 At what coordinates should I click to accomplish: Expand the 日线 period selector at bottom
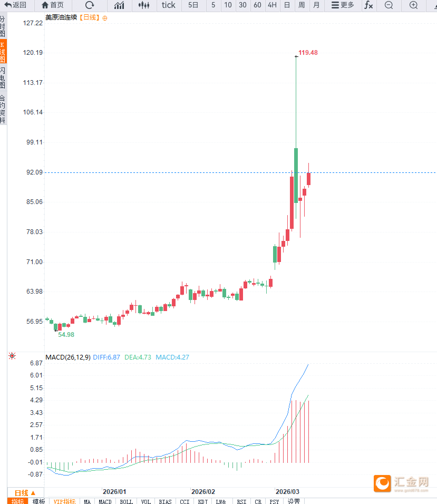pos(25,493)
